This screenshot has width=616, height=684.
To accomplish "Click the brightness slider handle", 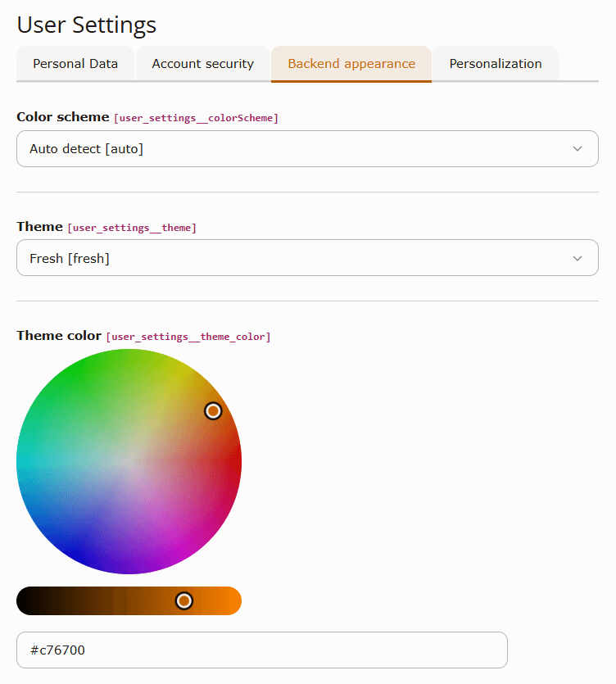I will [184, 600].
